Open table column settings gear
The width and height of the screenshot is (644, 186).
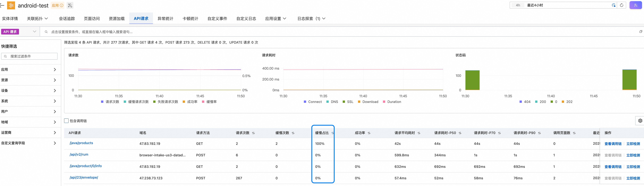[x=640, y=121]
